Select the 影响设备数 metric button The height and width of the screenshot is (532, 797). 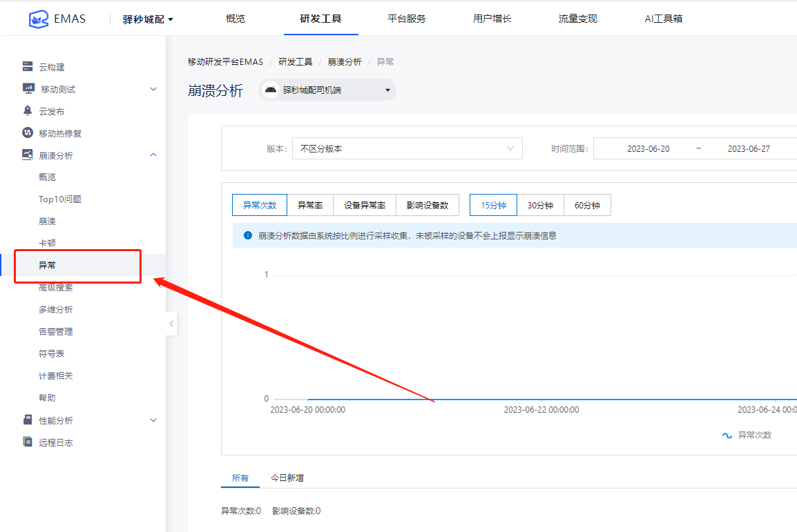(x=428, y=205)
